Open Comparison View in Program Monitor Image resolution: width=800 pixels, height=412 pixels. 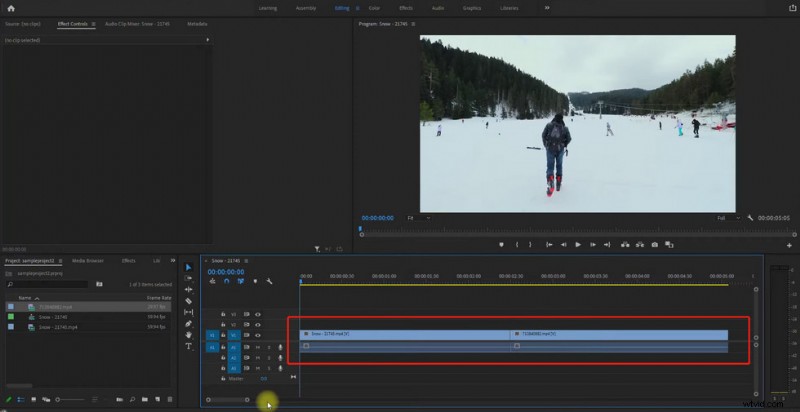coord(669,245)
